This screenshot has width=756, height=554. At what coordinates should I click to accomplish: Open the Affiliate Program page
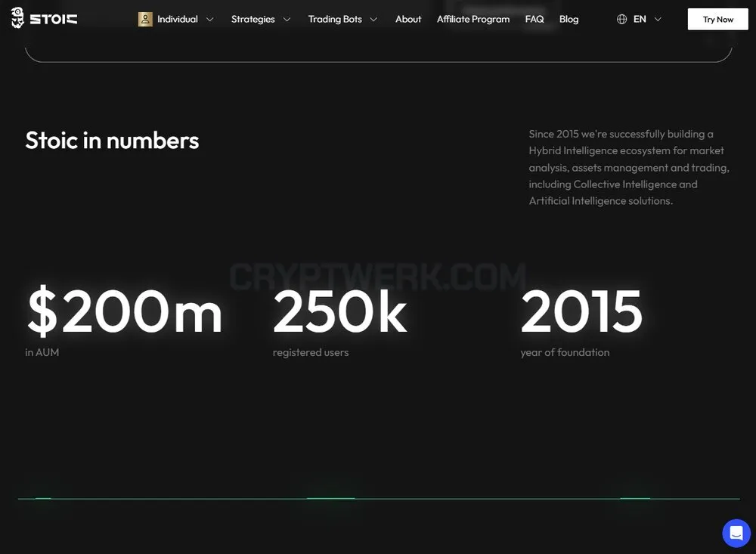[x=473, y=20]
